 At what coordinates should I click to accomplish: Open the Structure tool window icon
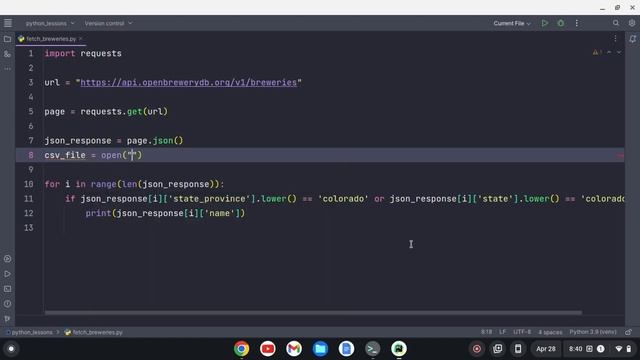[x=7, y=54]
